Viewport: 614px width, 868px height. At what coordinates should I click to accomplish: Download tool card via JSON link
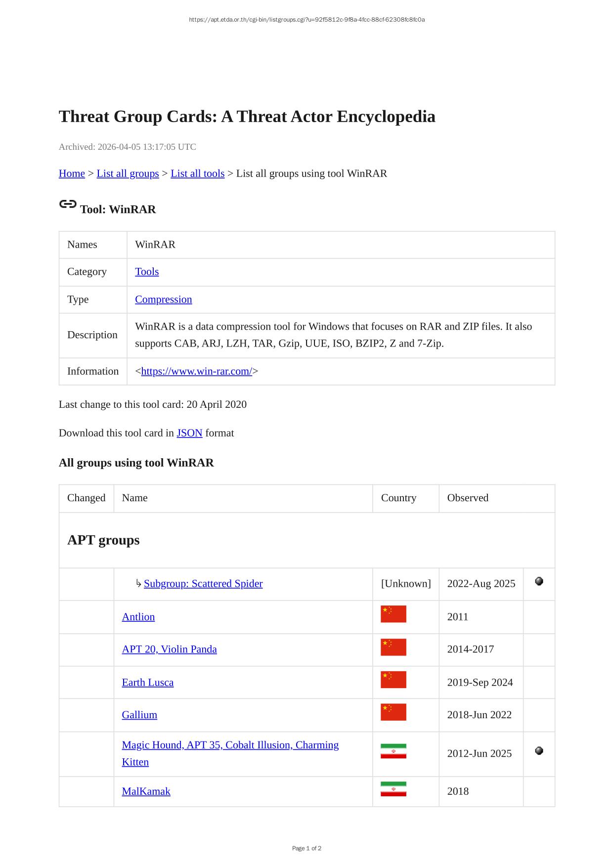point(189,433)
